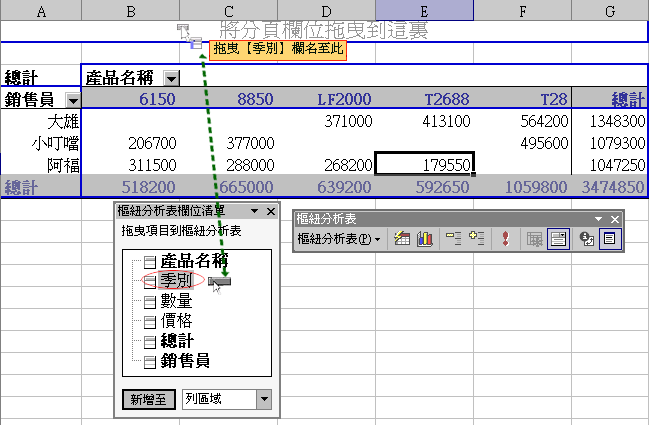Toggle the Show Field List icon
The width and height of the screenshot is (649, 425).
coord(610,239)
